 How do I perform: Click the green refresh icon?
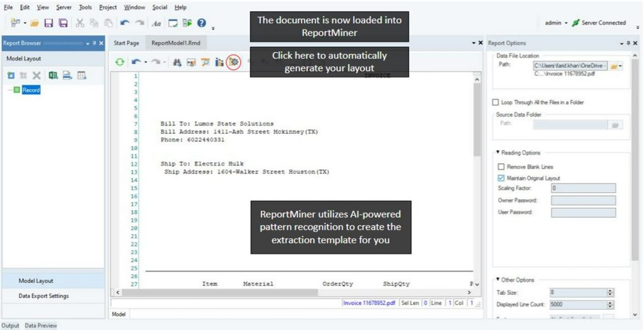[x=119, y=62]
